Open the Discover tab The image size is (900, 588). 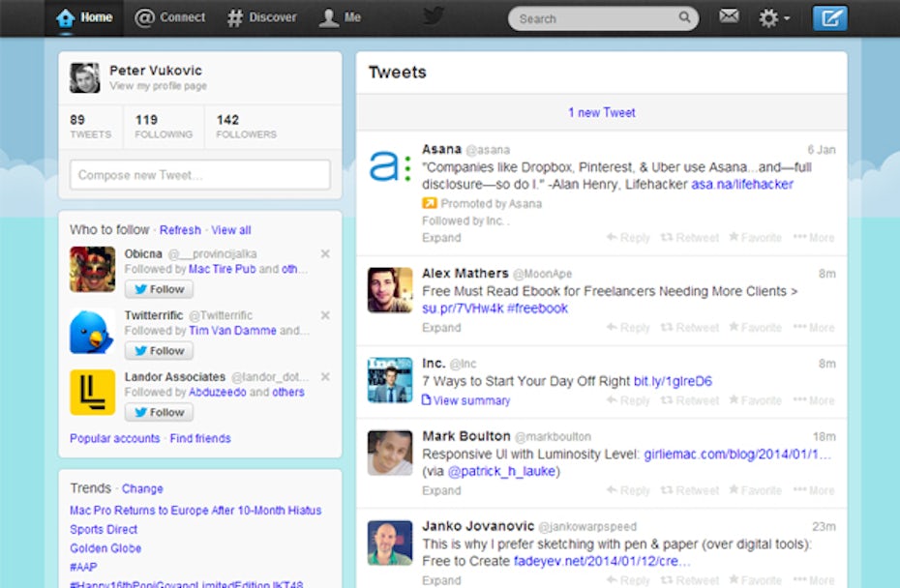tap(263, 17)
